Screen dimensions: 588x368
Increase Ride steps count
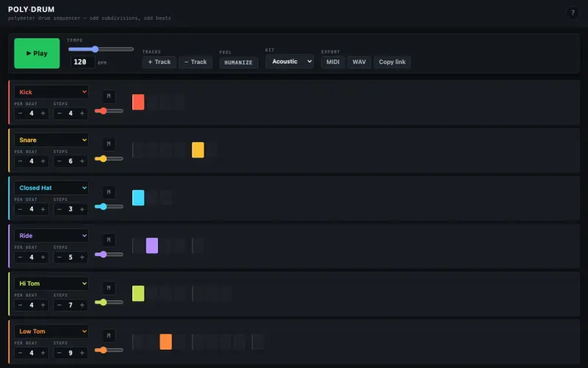click(x=82, y=257)
